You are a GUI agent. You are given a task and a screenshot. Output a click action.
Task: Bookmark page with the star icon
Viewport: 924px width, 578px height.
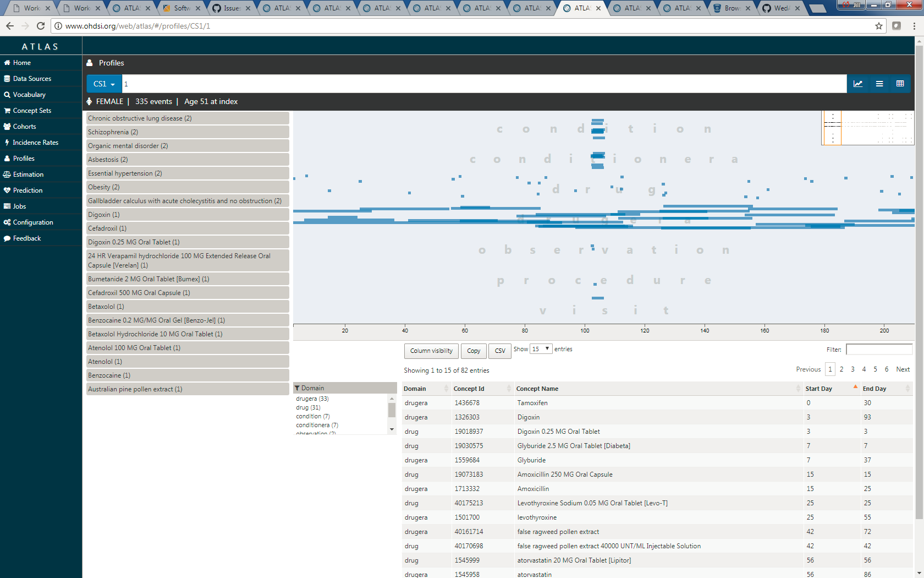tap(878, 26)
